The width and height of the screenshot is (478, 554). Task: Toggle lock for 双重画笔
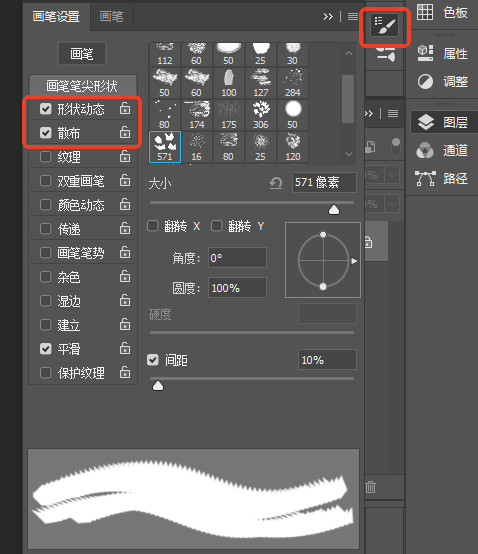(x=125, y=181)
